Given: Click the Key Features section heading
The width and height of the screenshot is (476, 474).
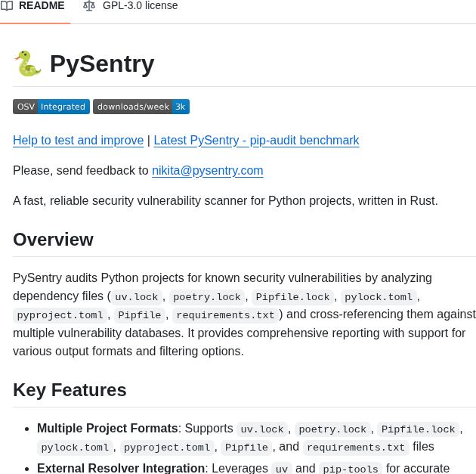Looking at the screenshot, I should pos(70,390).
